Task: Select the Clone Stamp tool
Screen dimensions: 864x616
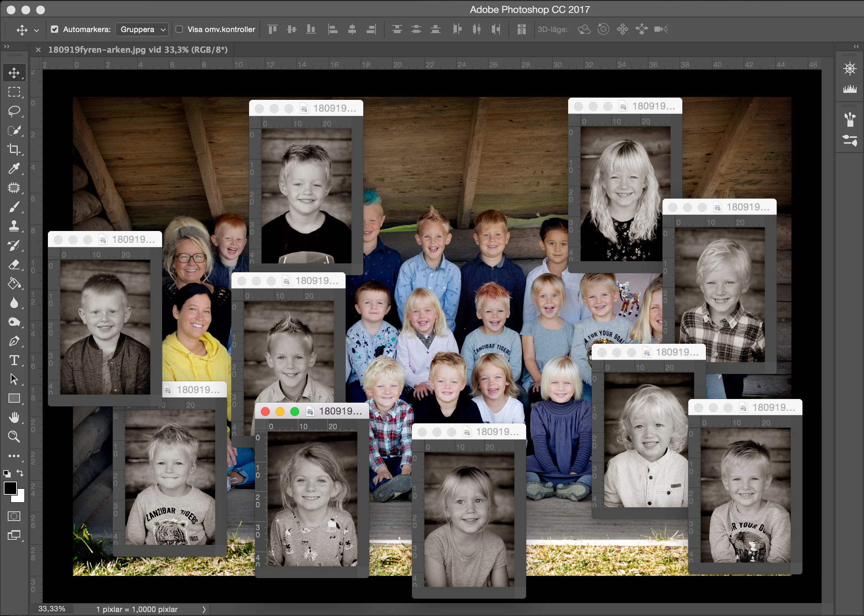Action: click(x=14, y=226)
